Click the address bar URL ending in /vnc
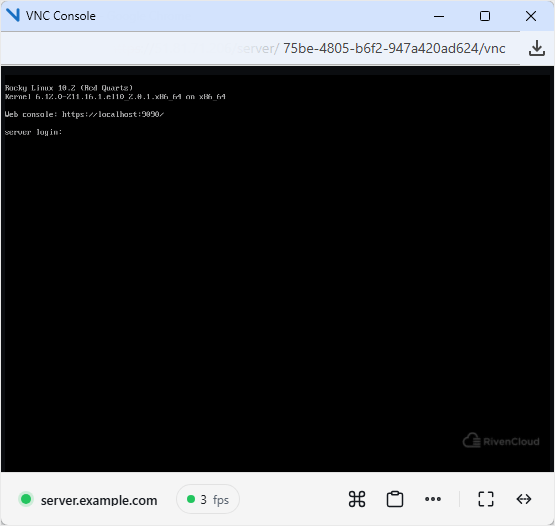555x526 pixels. coord(394,48)
